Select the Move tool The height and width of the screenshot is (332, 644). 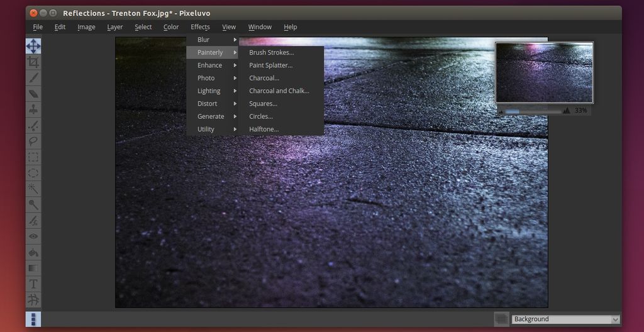pyautogui.click(x=33, y=46)
